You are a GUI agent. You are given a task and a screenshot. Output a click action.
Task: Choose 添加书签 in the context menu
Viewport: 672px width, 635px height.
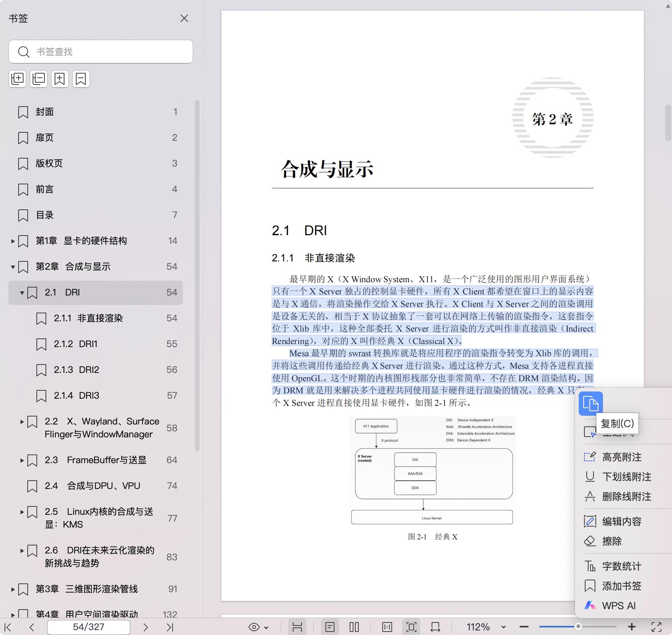pos(621,586)
